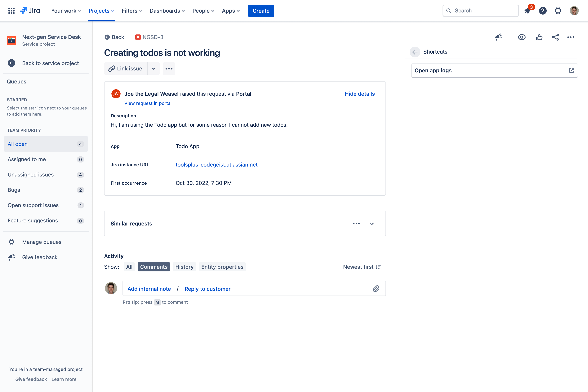Viewport: 588px width, 392px height.
Task: Share the issue via the share icon
Action: pos(555,37)
